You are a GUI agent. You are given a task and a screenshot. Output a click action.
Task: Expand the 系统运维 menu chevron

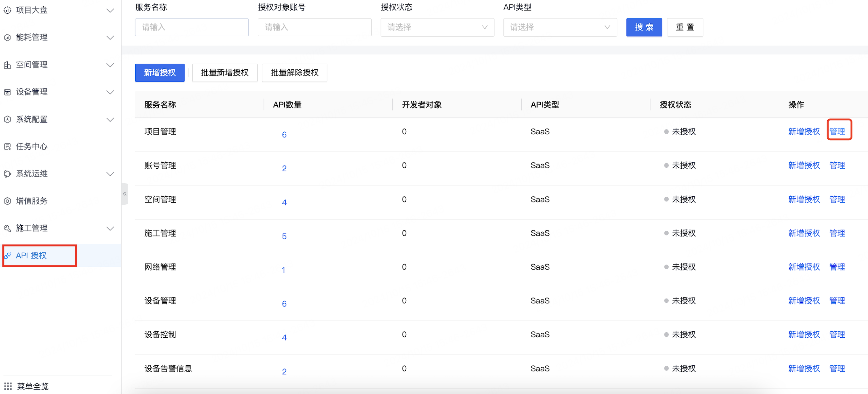tap(110, 174)
